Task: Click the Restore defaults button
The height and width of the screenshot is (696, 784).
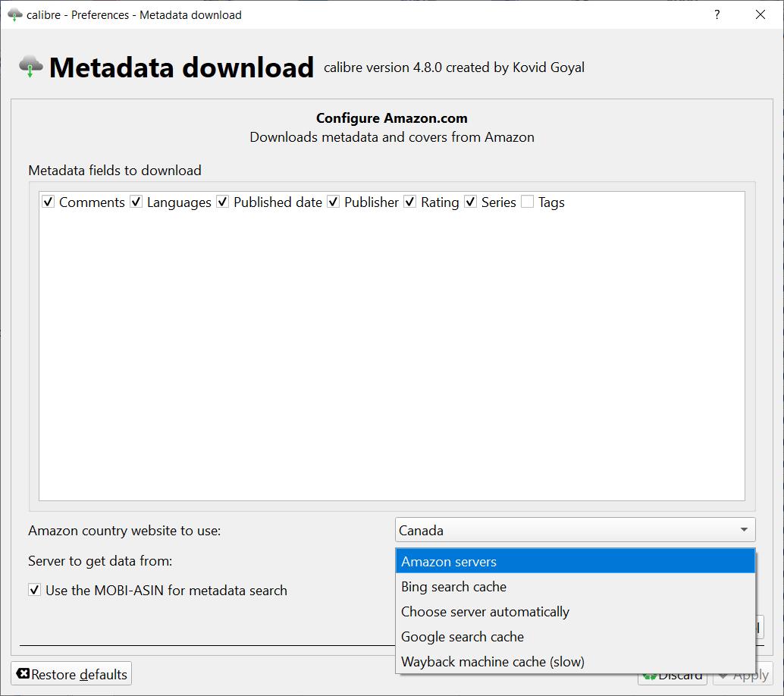Action: point(71,674)
